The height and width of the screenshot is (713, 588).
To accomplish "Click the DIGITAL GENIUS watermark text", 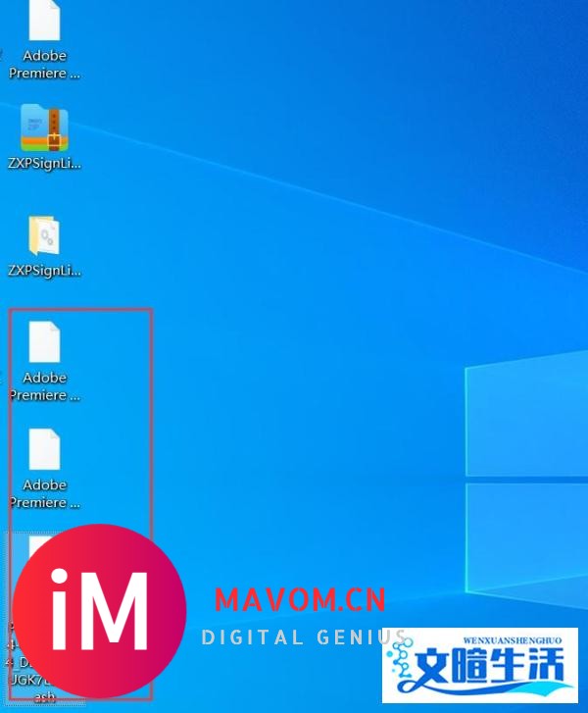I will (304, 637).
